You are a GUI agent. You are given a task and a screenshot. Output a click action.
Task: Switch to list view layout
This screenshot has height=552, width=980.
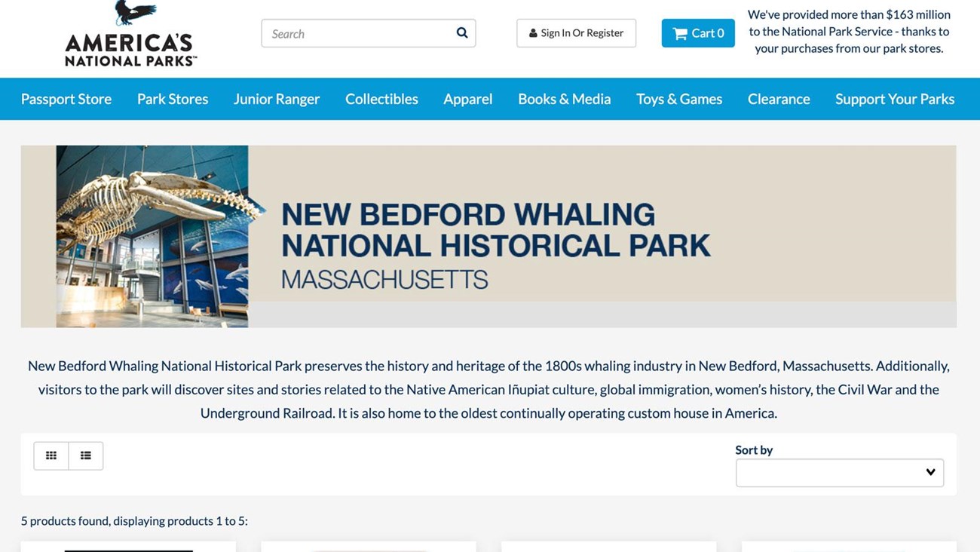point(86,455)
